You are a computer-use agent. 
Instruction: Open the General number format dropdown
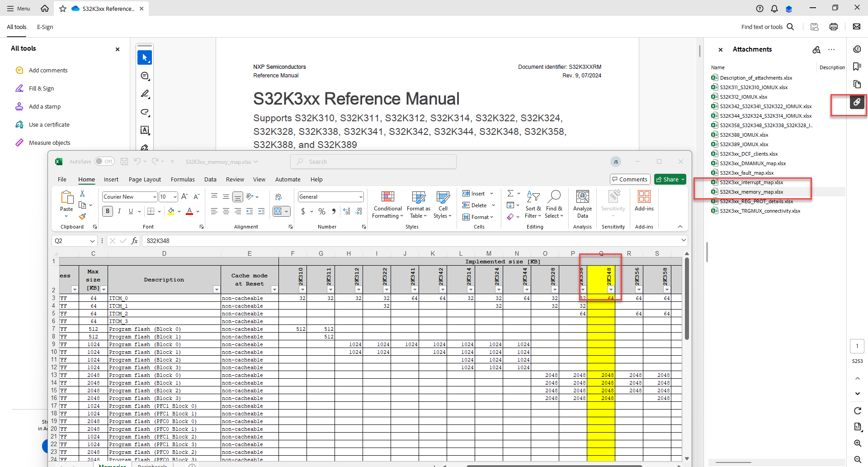coord(362,196)
